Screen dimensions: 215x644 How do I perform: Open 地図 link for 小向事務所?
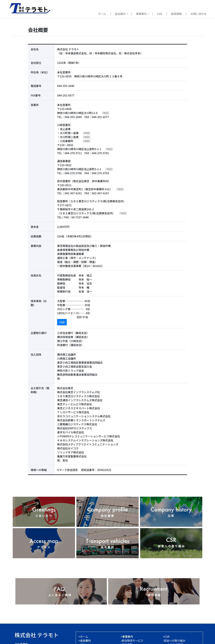(x=87, y=141)
